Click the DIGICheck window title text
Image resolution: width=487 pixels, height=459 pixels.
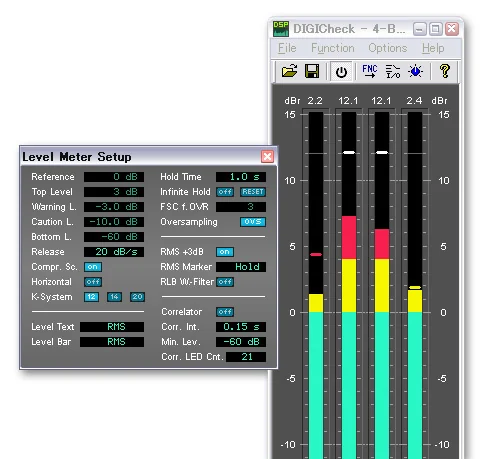pos(349,29)
